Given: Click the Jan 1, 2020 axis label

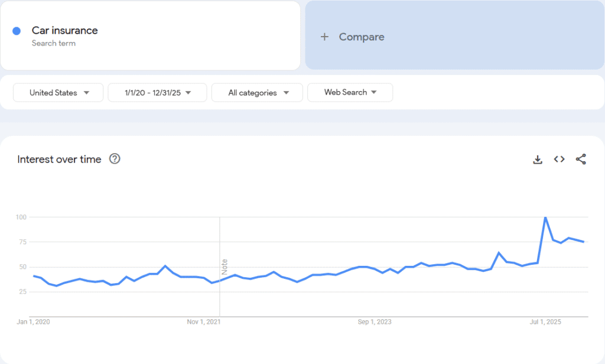Looking at the screenshot, I should [34, 322].
